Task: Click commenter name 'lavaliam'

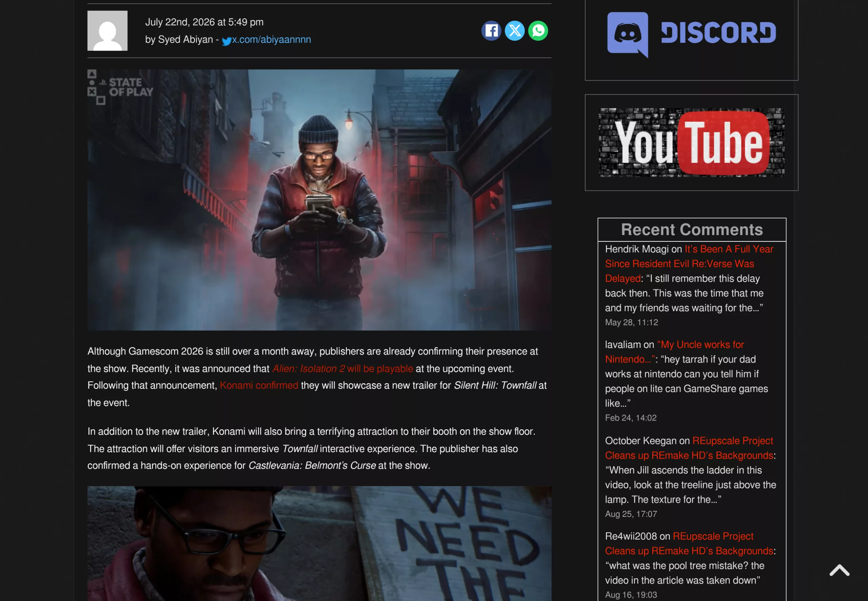Action: pos(623,345)
